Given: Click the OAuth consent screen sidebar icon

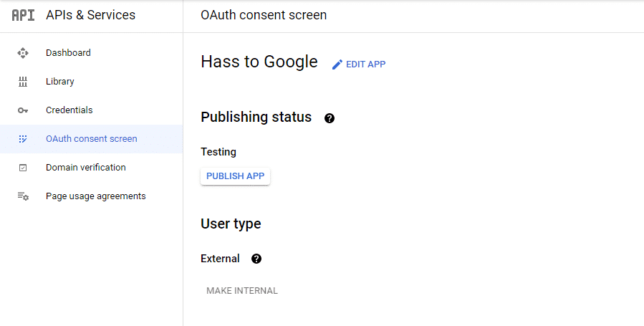Looking at the screenshot, I should coord(23,139).
